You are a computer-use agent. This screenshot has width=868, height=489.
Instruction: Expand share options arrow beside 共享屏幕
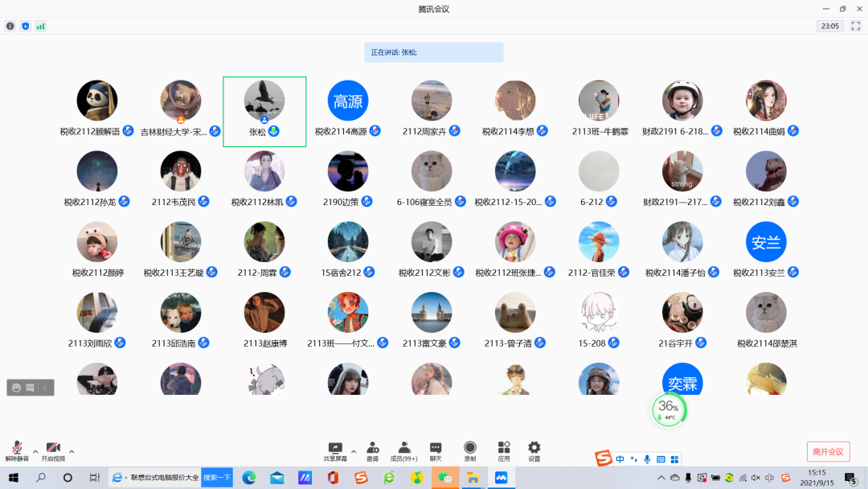(354, 451)
